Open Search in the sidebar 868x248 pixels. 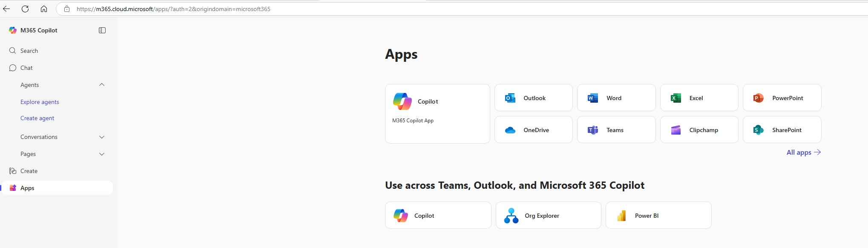(57, 51)
